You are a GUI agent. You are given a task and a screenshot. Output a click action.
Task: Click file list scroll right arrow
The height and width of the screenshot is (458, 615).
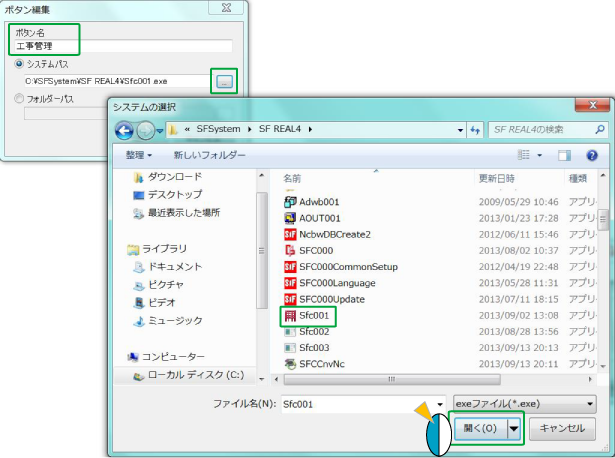590,379
